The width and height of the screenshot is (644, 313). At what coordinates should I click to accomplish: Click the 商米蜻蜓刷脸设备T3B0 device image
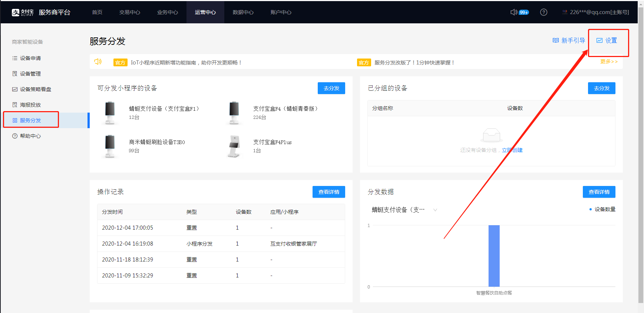click(110, 146)
